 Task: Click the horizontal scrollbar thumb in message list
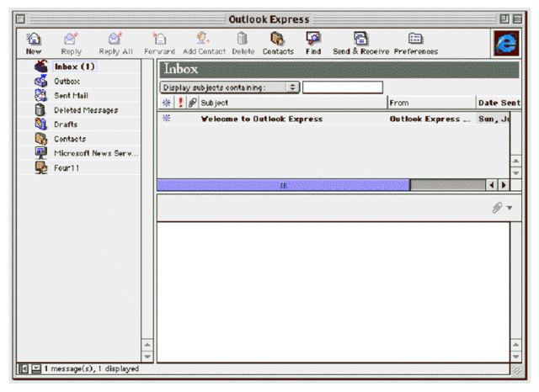point(284,185)
